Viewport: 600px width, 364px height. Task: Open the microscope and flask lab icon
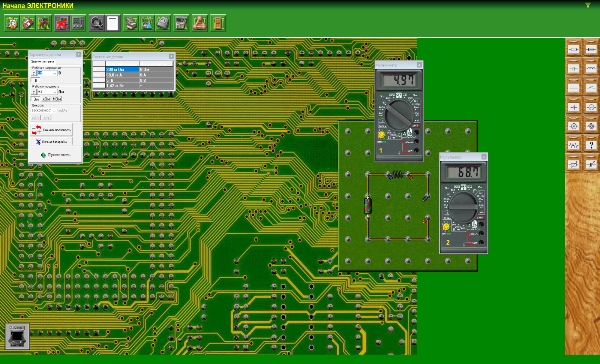click(147, 23)
